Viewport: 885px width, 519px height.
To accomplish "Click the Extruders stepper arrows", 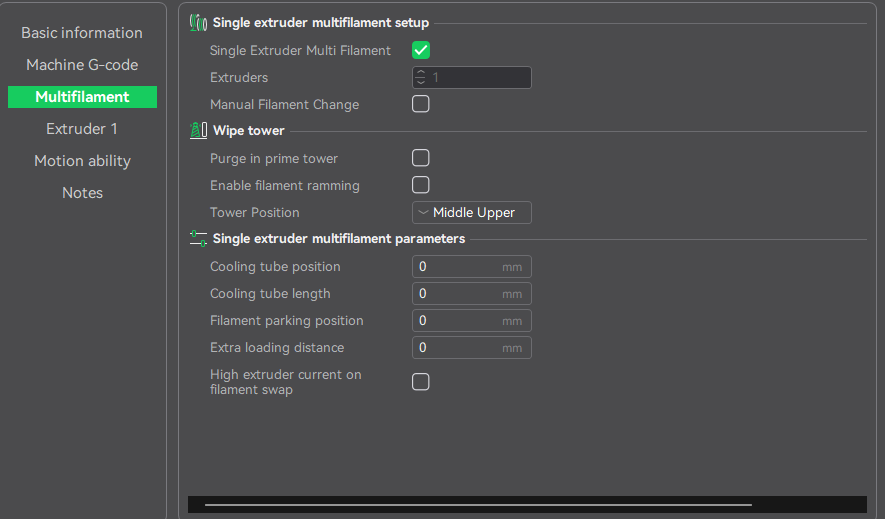I will click(x=420, y=77).
